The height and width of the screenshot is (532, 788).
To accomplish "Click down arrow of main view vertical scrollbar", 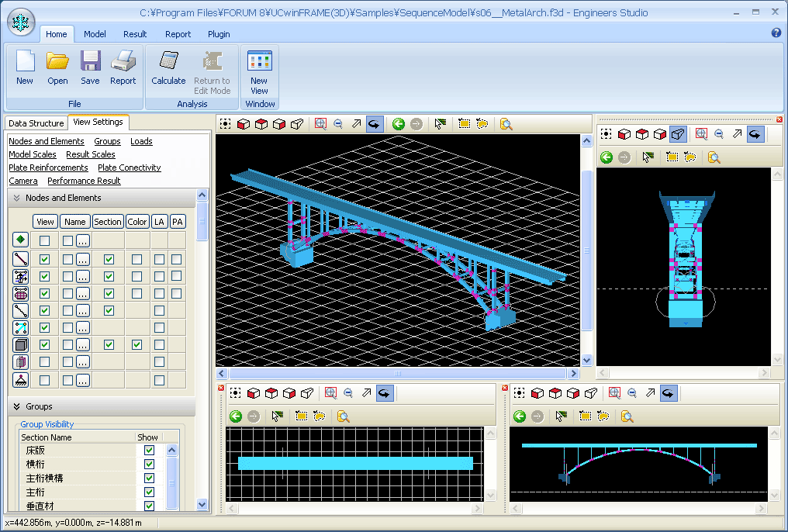I will (586, 360).
